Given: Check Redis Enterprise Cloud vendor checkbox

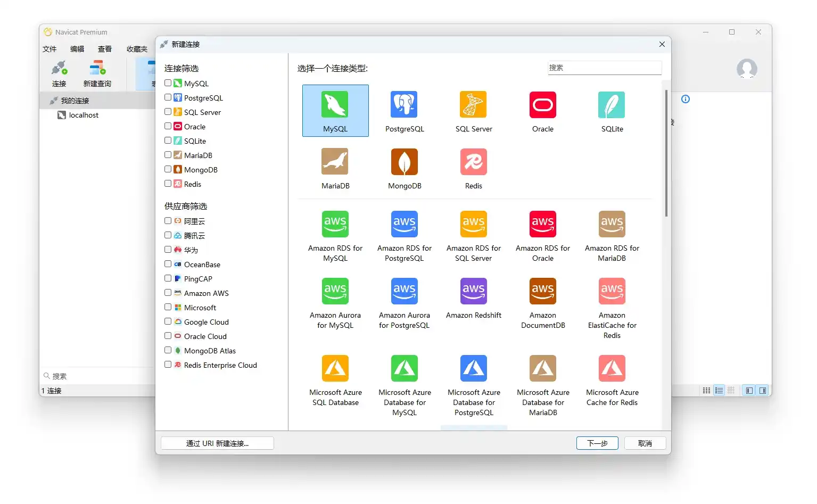Looking at the screenshot, I should point(168,365).
